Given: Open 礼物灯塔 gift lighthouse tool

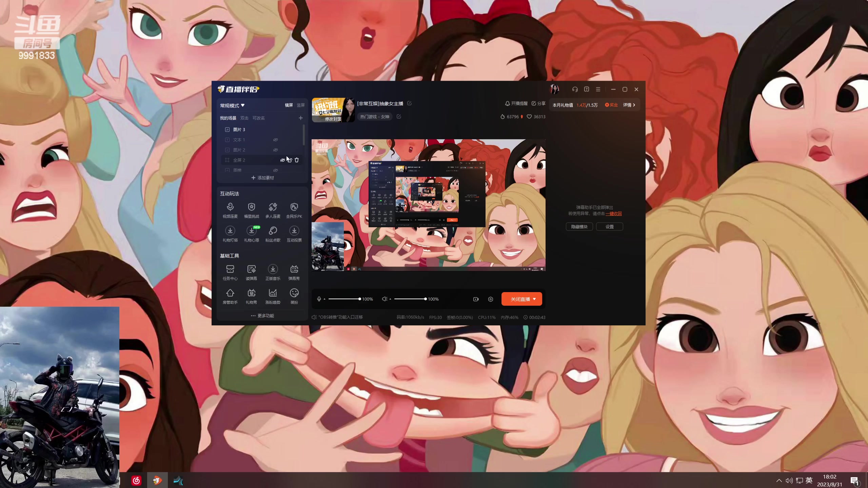Looking at the screenshot, I should coord(230,234).
